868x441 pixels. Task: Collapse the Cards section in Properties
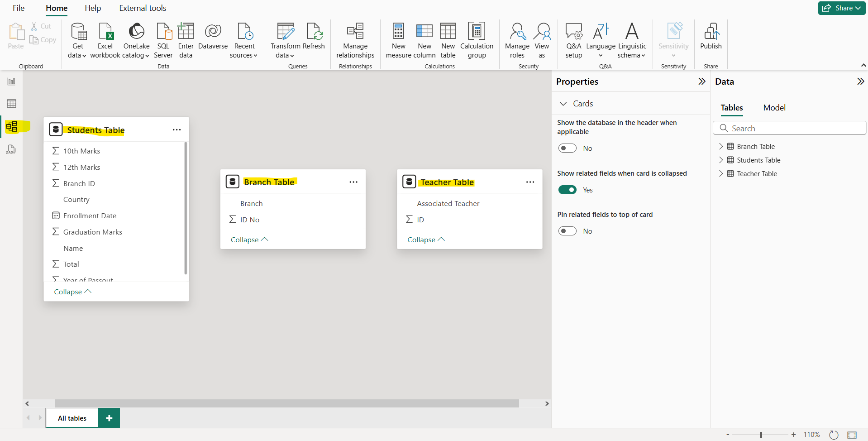coord(563,103)
